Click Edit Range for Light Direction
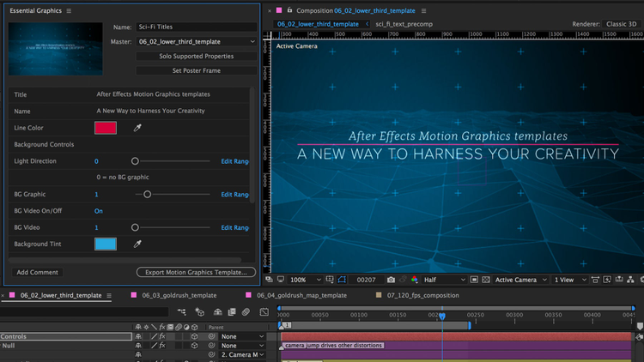The image size is (644, 362). coord(234,161)
